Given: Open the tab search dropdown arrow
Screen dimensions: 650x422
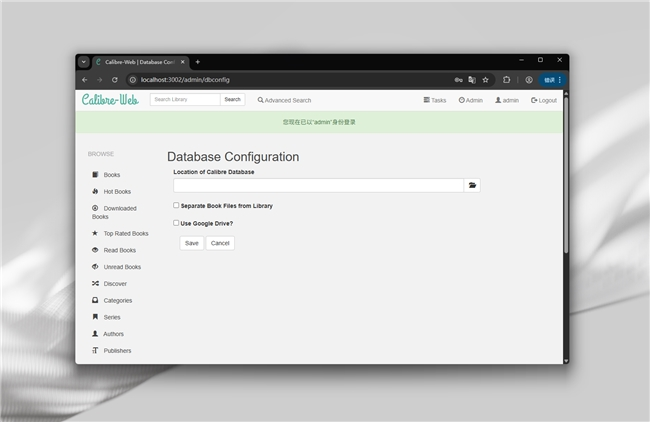Looking at the screenshot, I should click(x=84, y=62).
